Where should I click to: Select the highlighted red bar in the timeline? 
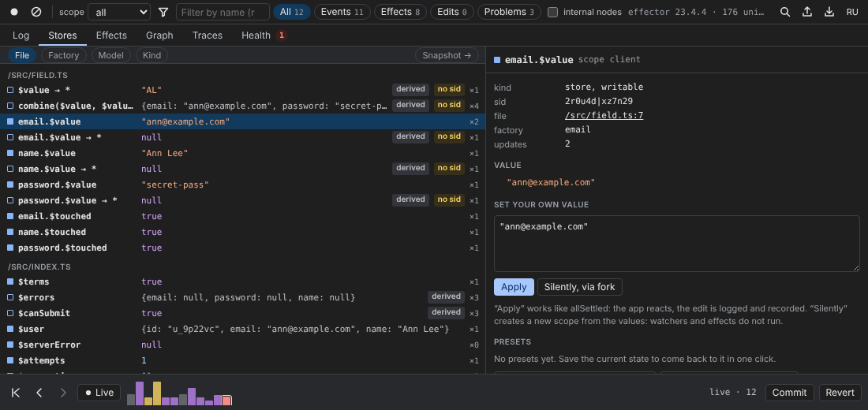[226, 401]
